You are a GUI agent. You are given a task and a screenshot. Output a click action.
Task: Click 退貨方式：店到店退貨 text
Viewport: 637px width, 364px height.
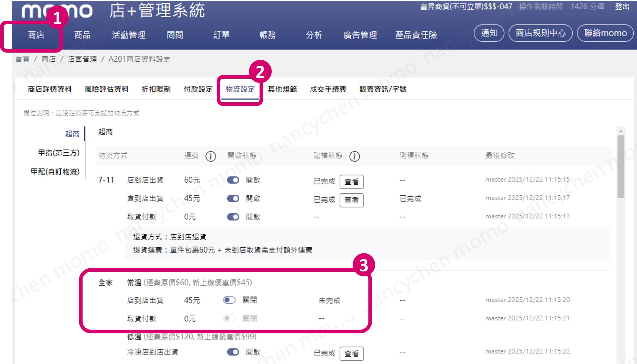[x=170, y=237]
